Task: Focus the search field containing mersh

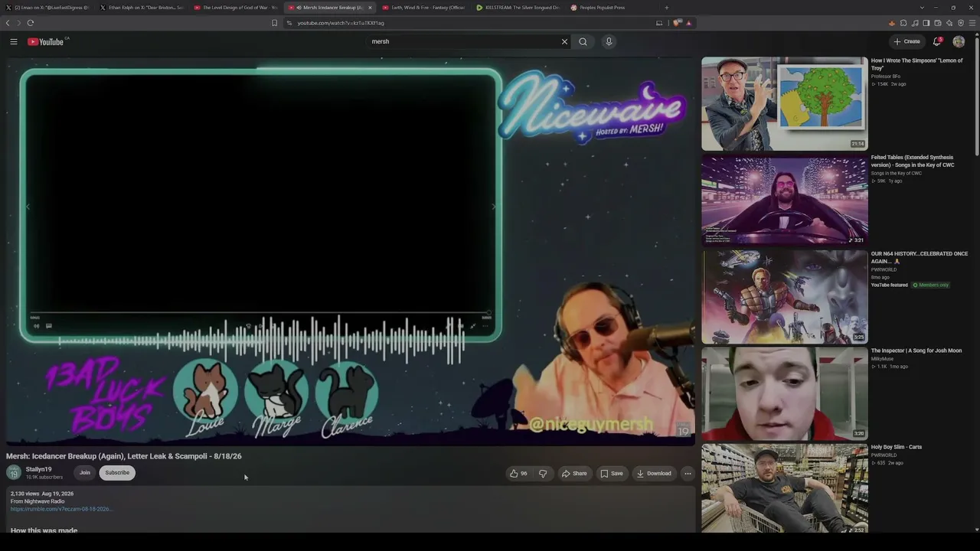Action: coord(464,41)
